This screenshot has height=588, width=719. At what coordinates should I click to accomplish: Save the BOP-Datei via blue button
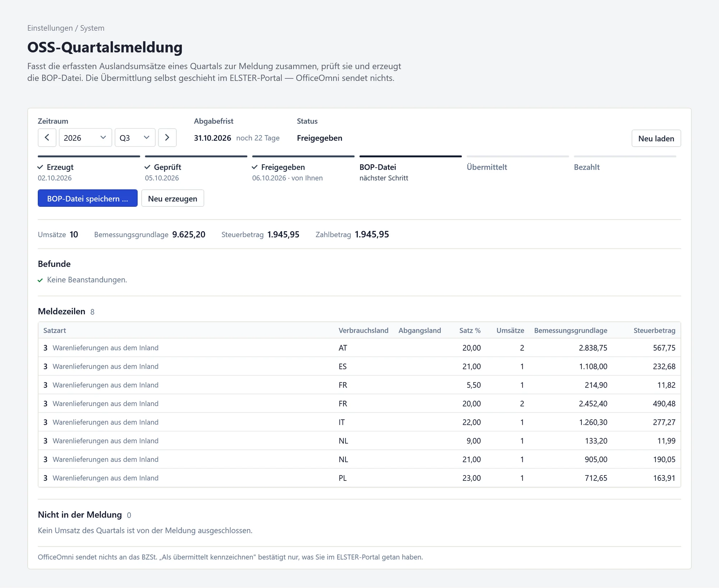coord(87,198)
